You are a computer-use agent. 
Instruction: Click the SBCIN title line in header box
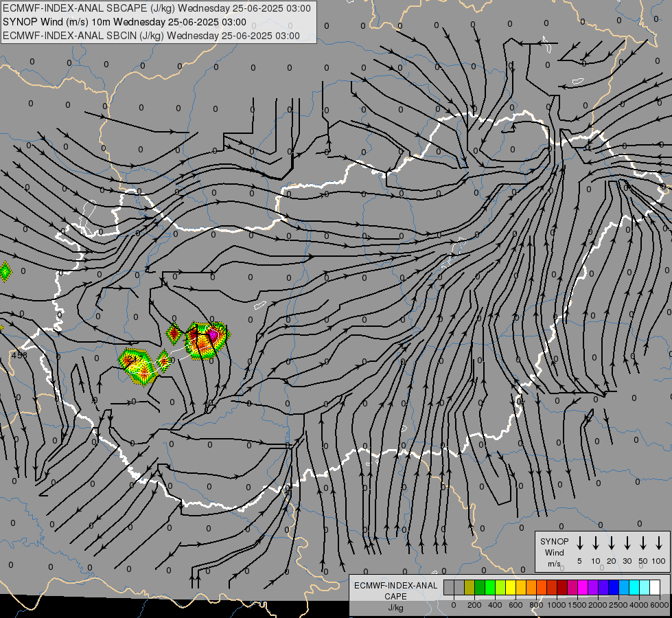tap(151, 36)
